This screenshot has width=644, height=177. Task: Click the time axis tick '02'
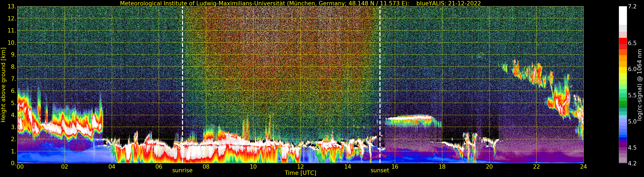(65, 166)
